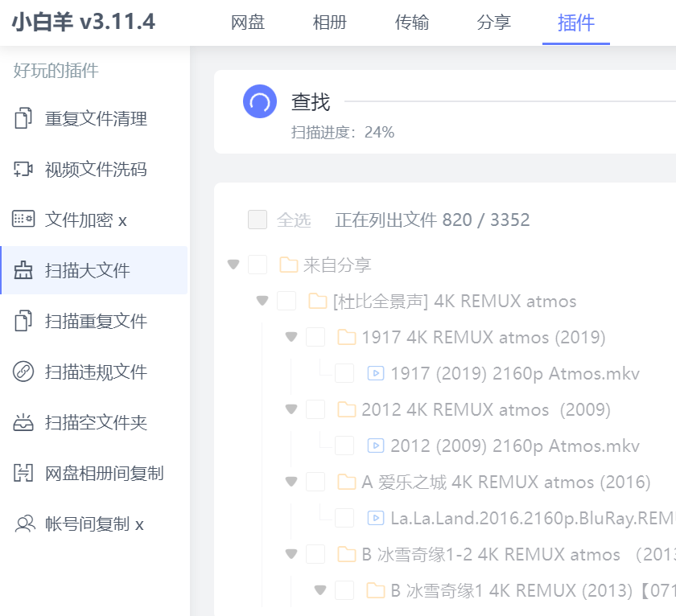The height and width of the screenshot is (616, 676).
Task: Collapse the B 冰雪奇缘1 4K REMUX subfolder
Action: [320, 589]
